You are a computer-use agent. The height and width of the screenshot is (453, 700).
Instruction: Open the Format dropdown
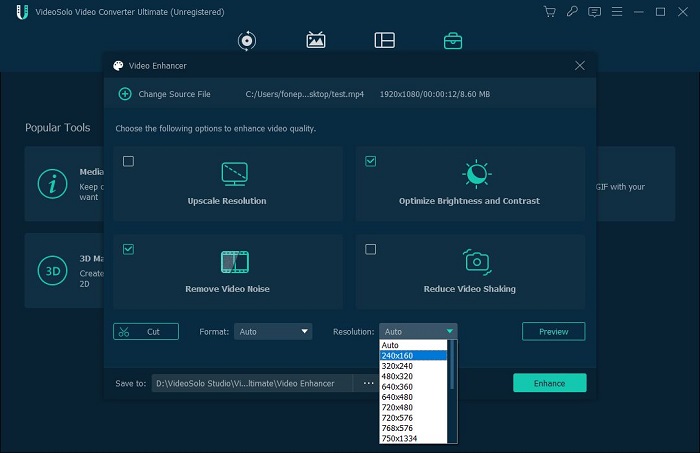[273, 332]
